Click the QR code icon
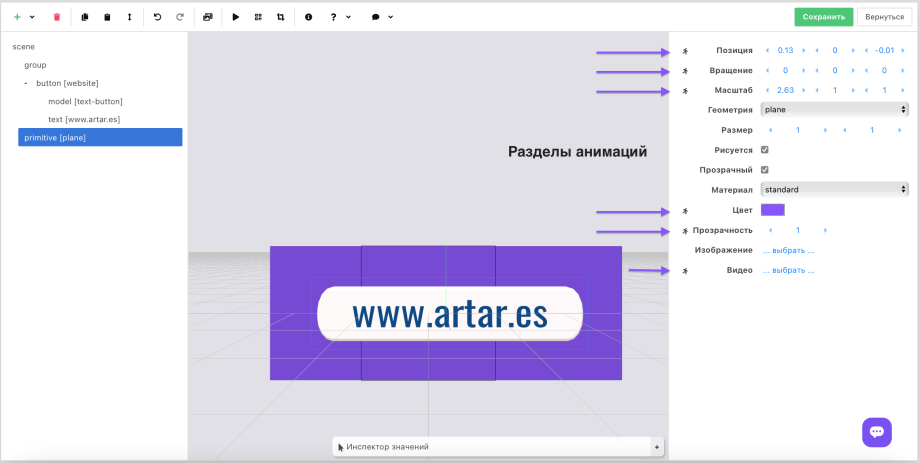The width and height of the screenshot is (920, 463). [x=258, y=17]
